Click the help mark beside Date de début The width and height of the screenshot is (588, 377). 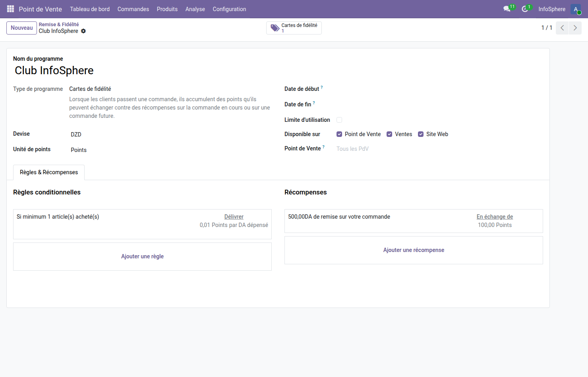(321, 87)
